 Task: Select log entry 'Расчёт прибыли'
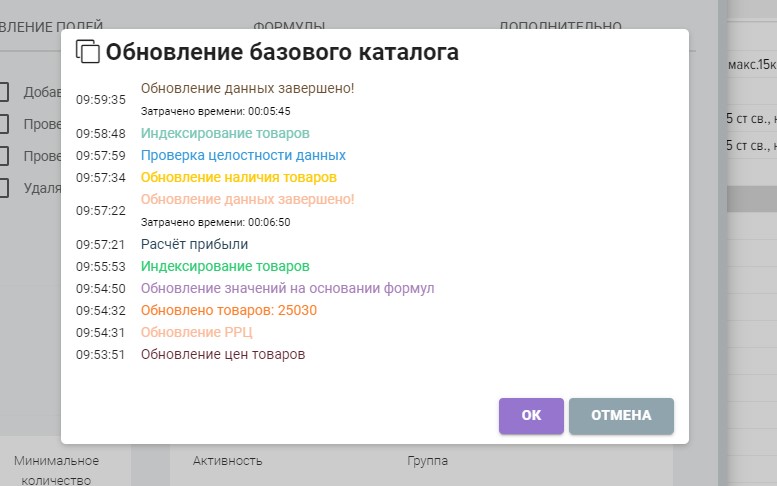[x=194, y=244]
